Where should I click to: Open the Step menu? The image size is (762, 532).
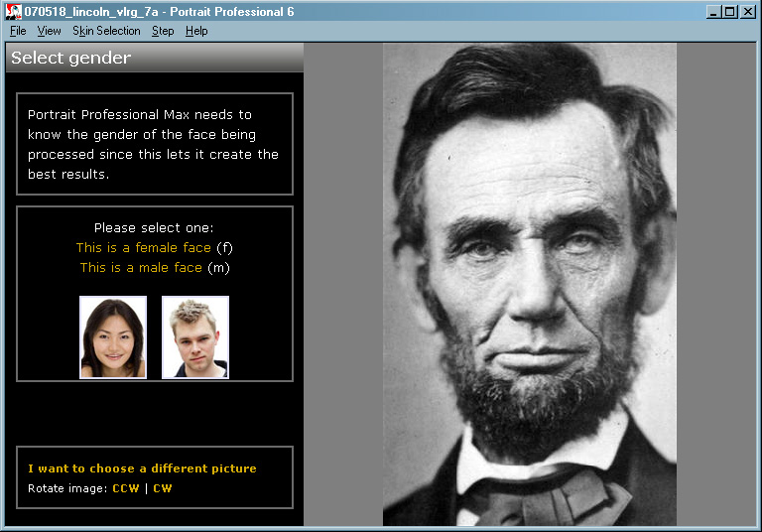pyautogui.click(x=163, y=31)
